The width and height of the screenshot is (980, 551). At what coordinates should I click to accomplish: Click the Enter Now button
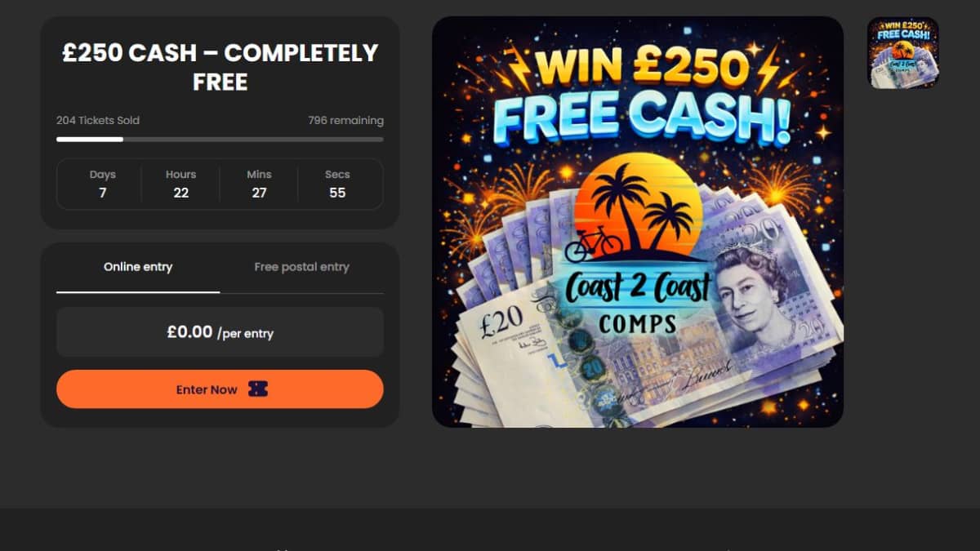coord(220,389)
